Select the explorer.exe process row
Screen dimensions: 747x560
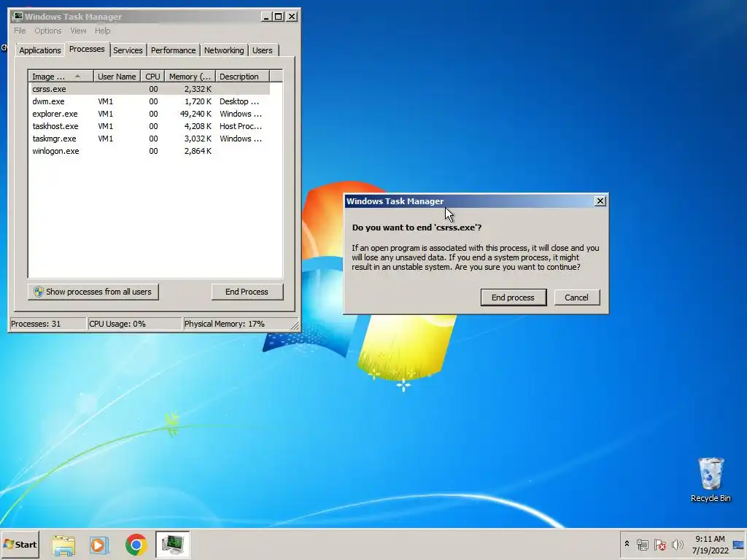point(150,114)
